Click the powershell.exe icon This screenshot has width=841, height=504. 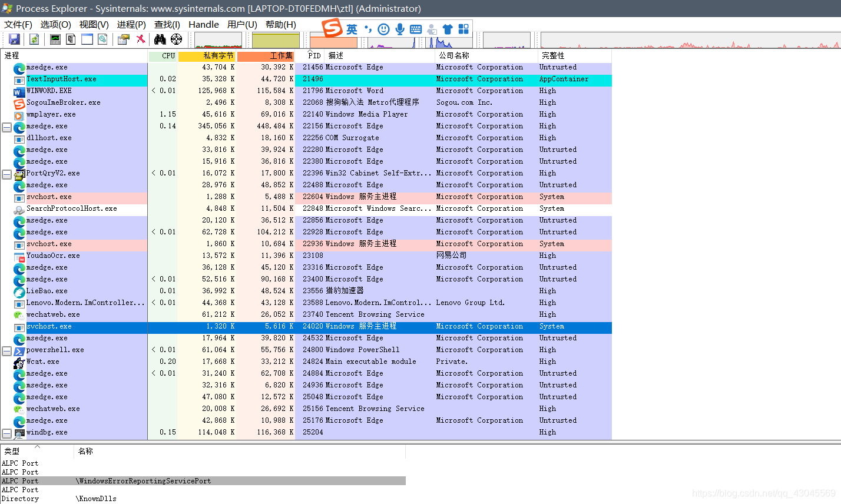(19, 350)
